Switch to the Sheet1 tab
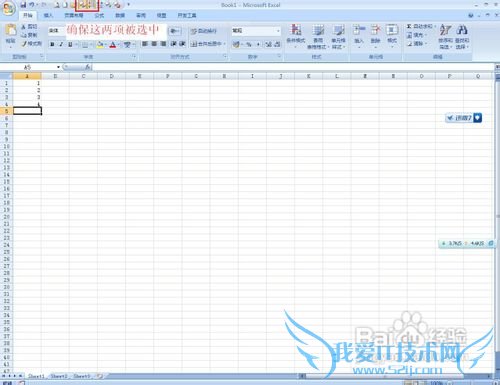This screenshot has width=500, height=385. [x=36, y=376]
